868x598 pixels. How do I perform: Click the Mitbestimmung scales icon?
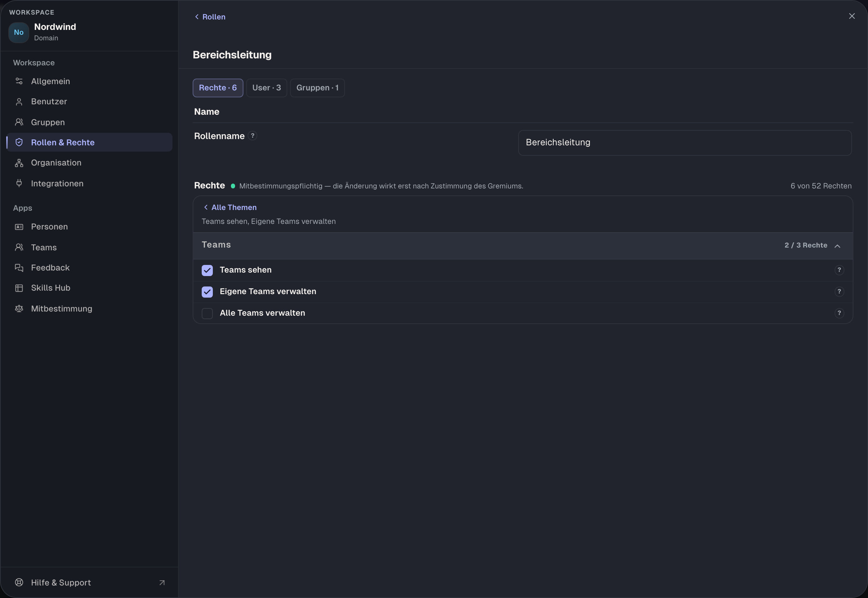(19, 308)
